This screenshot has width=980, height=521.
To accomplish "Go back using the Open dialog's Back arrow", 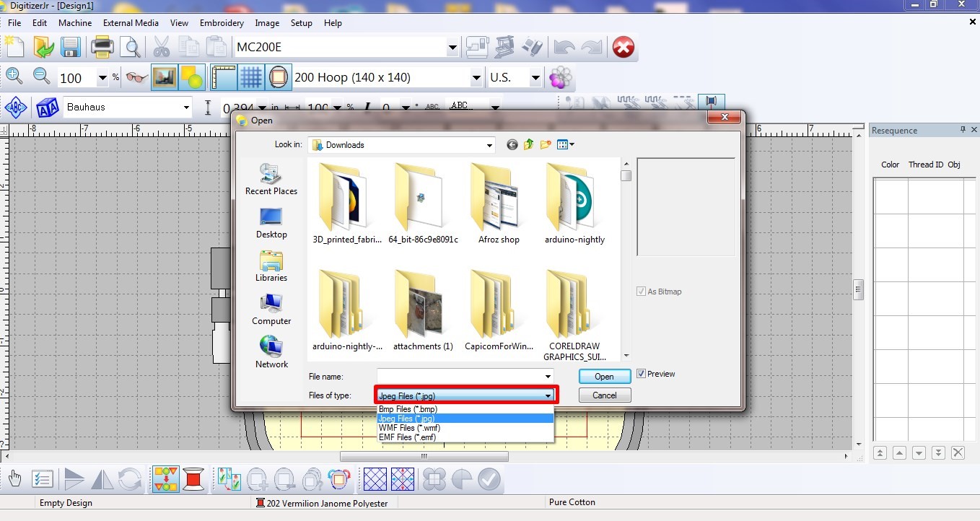I will (512, 145).
